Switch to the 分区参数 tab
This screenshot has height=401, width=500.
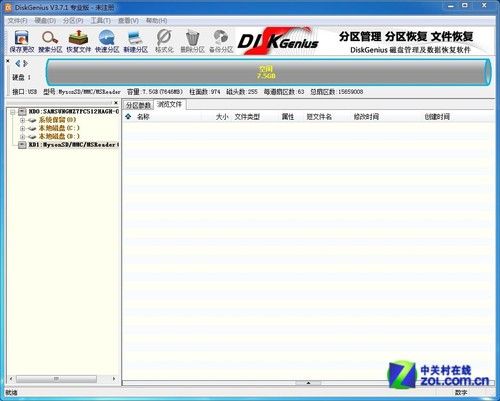(138, 105)
